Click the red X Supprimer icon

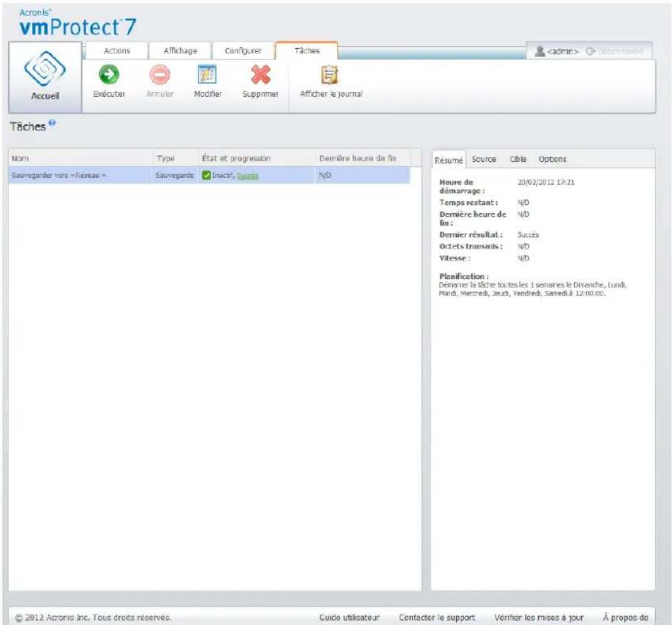(x=261, y=75)
